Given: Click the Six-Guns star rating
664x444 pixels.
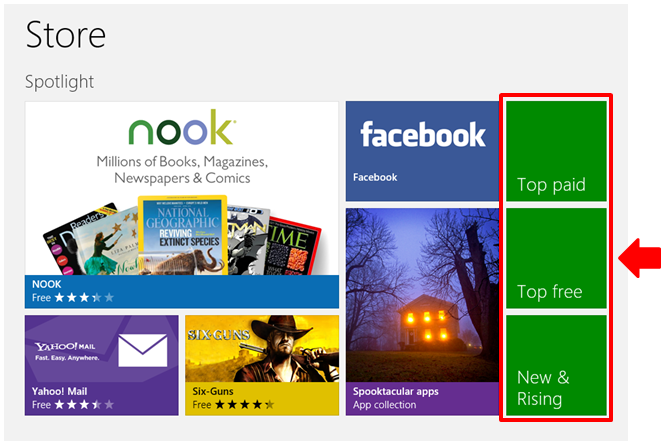Looking at the screenshot, I should (x=245, y=405).
